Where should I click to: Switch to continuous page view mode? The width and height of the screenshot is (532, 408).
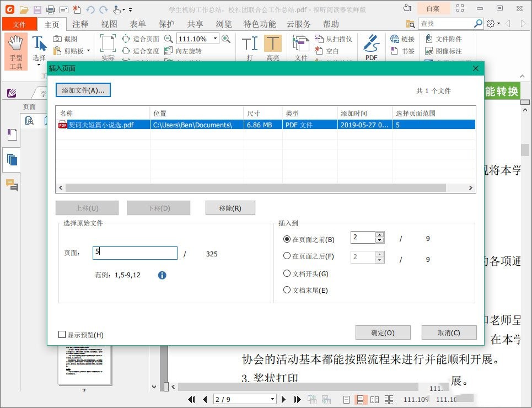coord(361,400)
